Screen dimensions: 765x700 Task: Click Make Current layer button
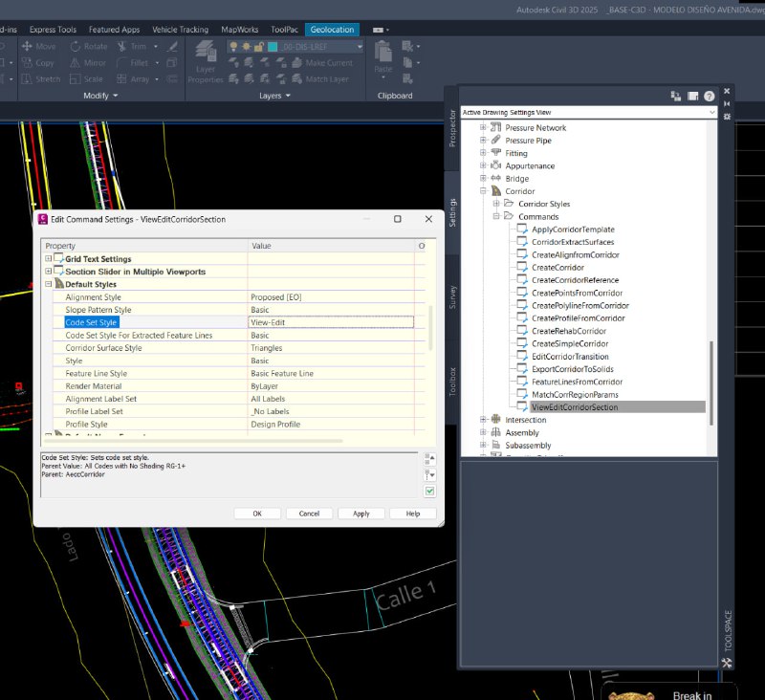pyautogui.click(x=322, y=63)
